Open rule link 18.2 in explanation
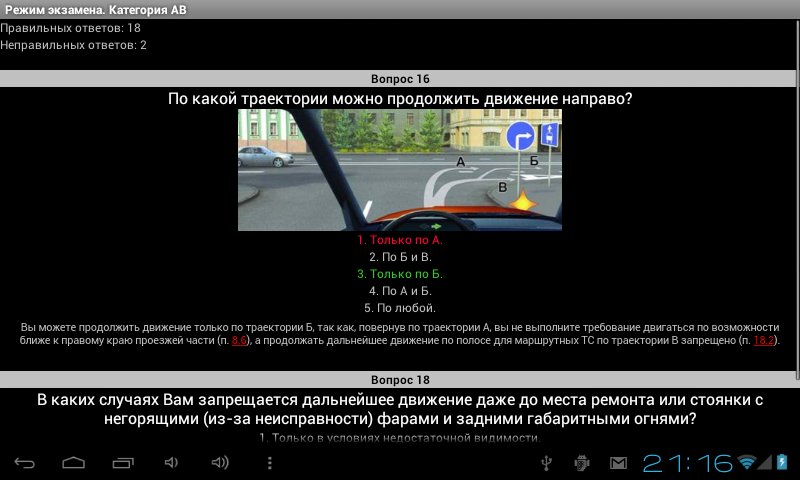Viewport: 800px width, 480px height. 763,340
